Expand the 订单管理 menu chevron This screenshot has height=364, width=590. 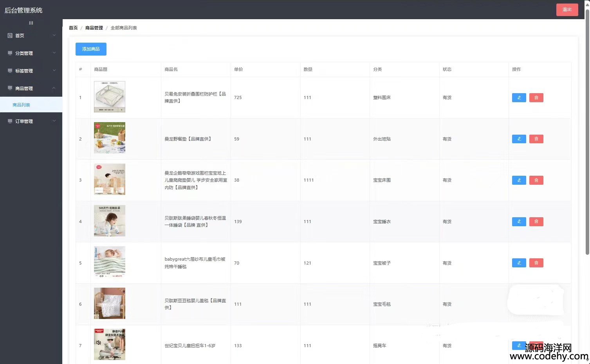(x=54, y=121)
